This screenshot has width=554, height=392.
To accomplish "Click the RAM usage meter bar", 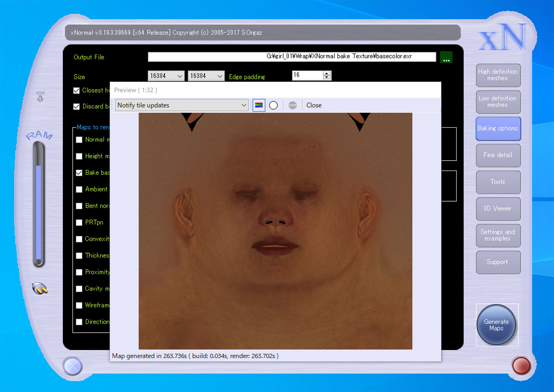I will click(38, 204).
